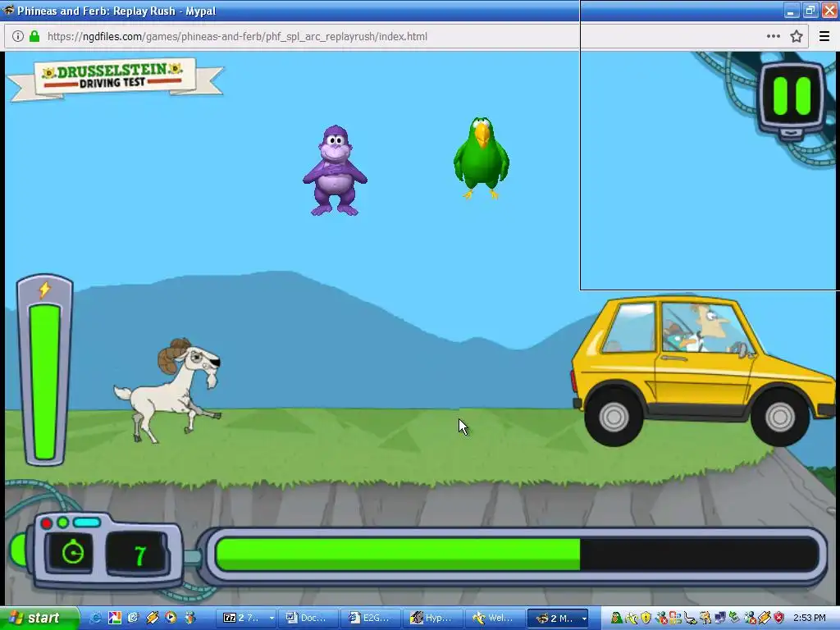The width and height of the screenshot is (840, 630).
Task: Click the 2:53 PM system clock
Action: pos(810,618)
